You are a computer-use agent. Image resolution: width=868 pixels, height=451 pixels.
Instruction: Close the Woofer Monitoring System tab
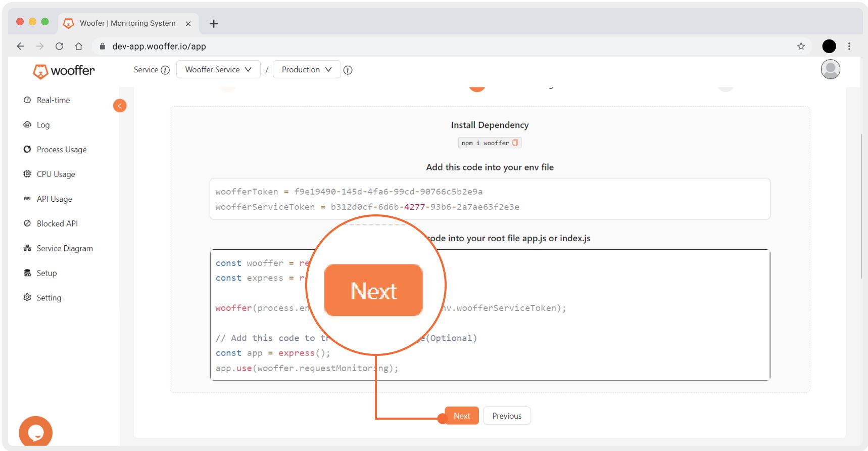coord(188,23)
